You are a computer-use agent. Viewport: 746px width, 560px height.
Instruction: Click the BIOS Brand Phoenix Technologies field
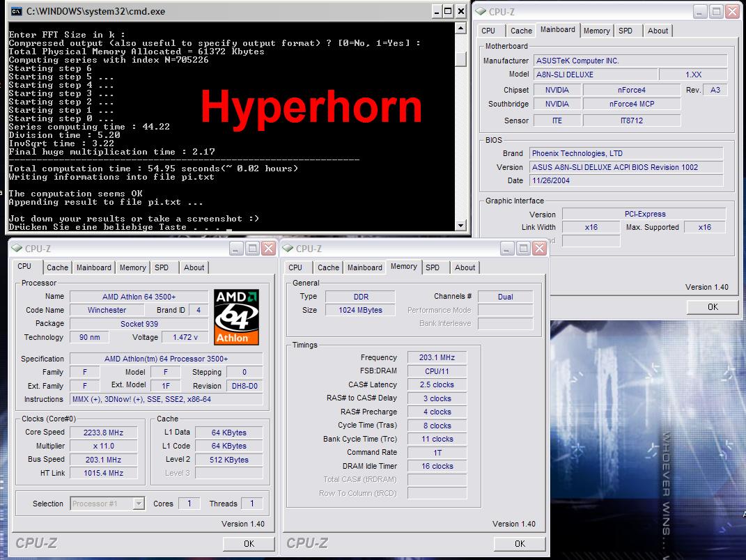coord(626,153)
